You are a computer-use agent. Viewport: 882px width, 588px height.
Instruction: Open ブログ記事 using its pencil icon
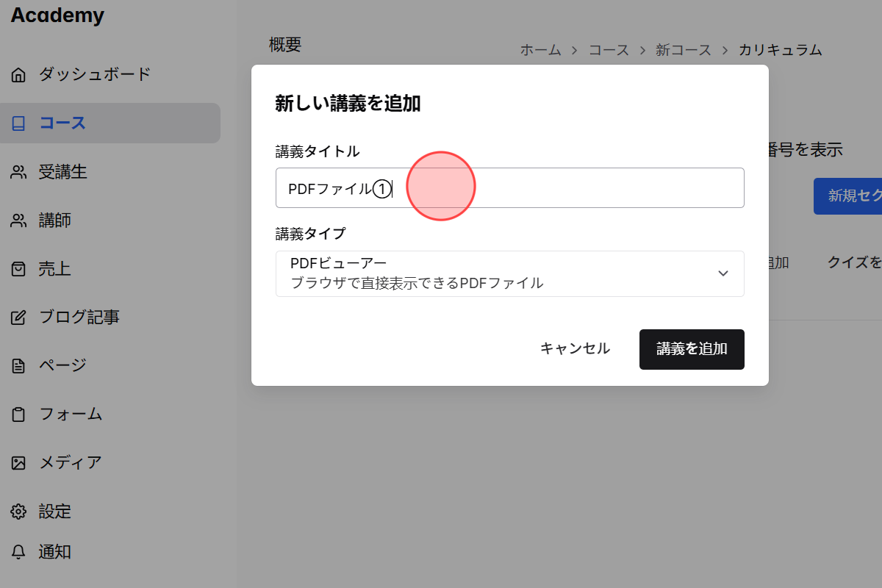pyautogui.click(x=17, y=316)
